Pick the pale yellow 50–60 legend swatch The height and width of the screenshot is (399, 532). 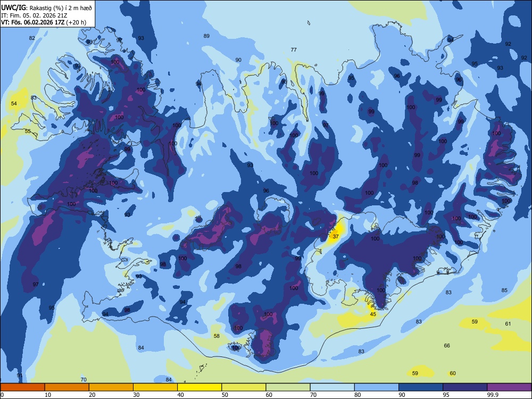coord(244,387)
